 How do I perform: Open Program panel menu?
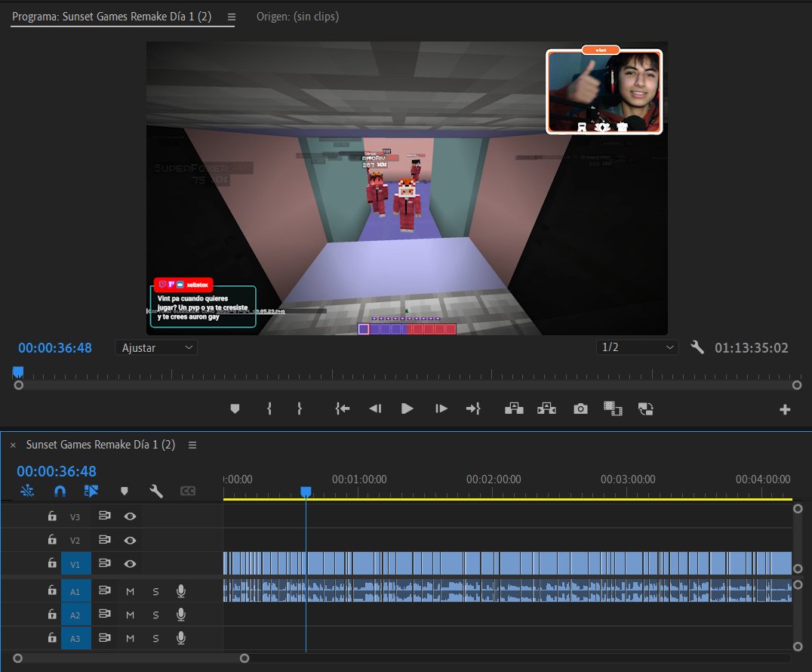pos(232,17)
